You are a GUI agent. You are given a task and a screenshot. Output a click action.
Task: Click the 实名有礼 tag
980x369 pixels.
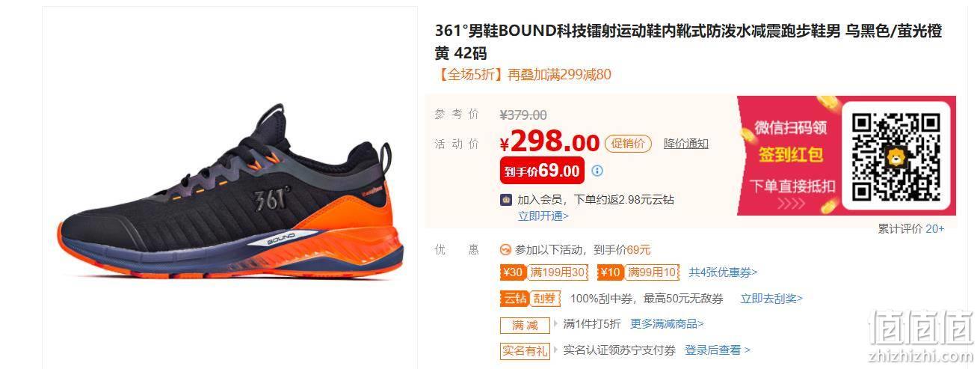pos(525,350)
